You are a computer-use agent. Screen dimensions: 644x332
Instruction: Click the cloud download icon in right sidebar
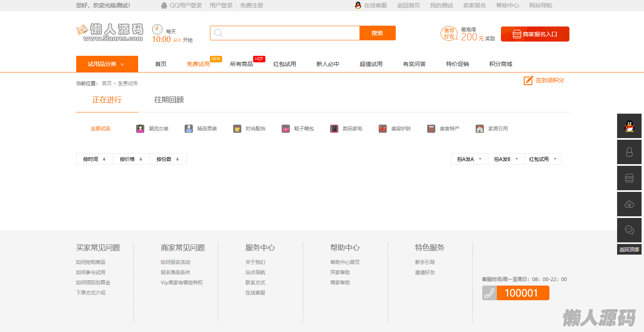(629, 204)
